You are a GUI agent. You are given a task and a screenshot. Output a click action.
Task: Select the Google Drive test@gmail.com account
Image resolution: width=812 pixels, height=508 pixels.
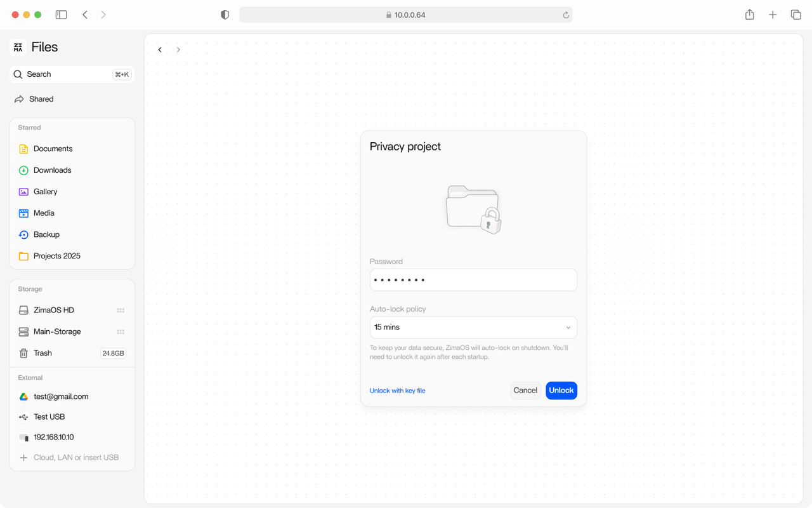[60, 396]
